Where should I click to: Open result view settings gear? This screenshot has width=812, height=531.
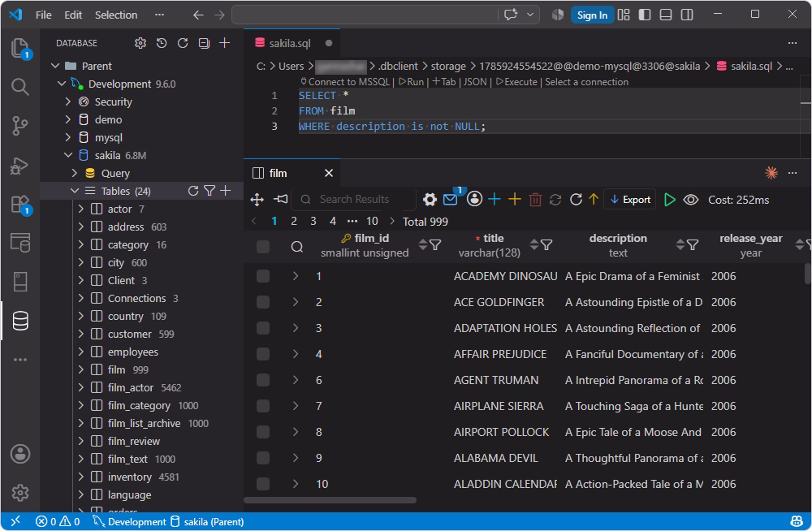click(x=430, y=200)
